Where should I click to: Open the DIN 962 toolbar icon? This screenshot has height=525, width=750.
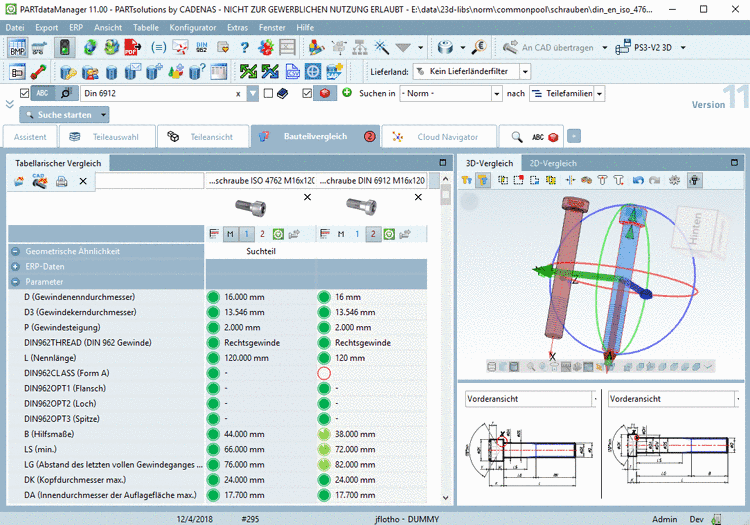click(x=202, y=47)
